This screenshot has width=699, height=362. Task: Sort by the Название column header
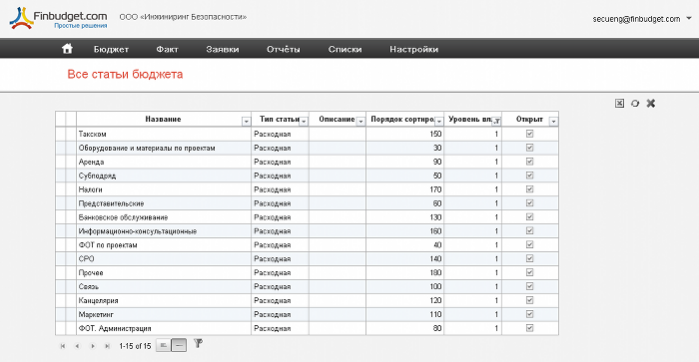point(163,119)
